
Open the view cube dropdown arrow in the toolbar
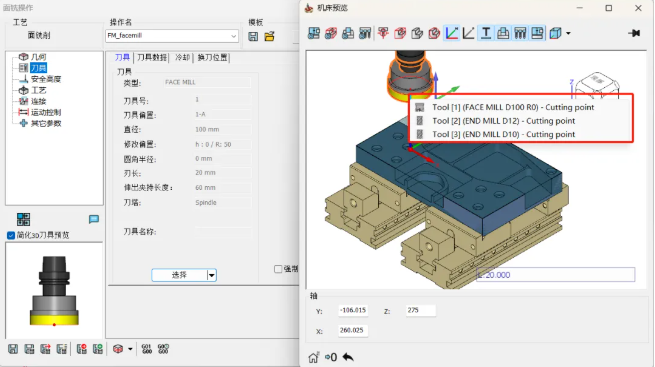pos(568,33)
